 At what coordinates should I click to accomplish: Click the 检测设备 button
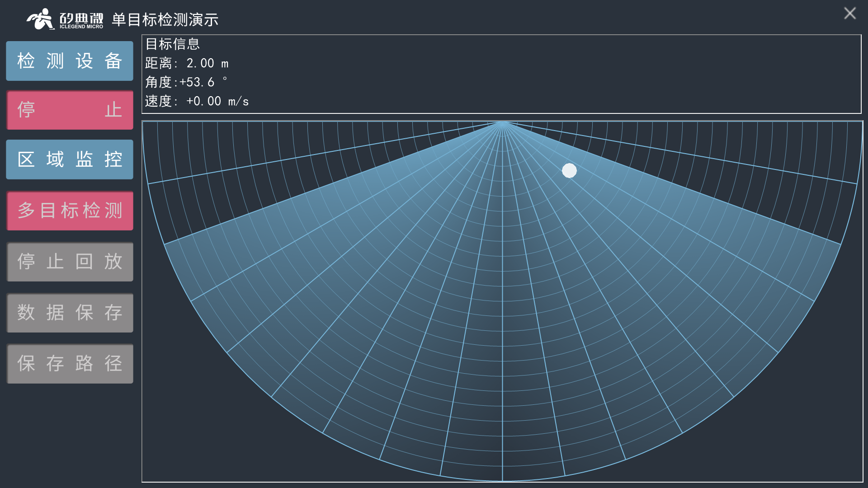[x=70, y=61]
